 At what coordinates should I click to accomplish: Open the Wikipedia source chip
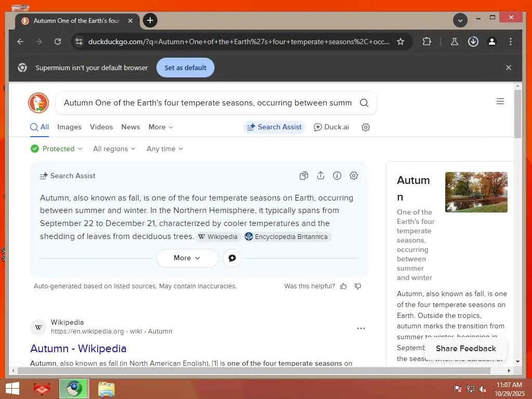point(218,236)
